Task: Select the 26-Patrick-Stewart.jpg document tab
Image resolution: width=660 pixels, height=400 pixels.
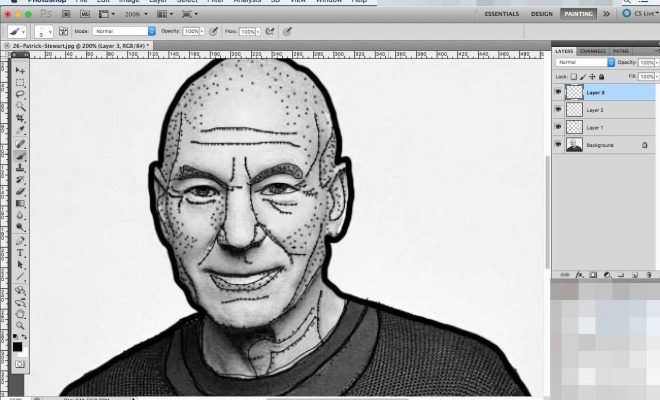Action: coord(77,45)
